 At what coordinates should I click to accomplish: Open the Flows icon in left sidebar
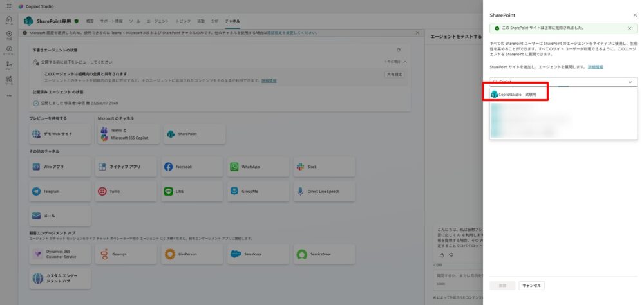pos(9,65)
